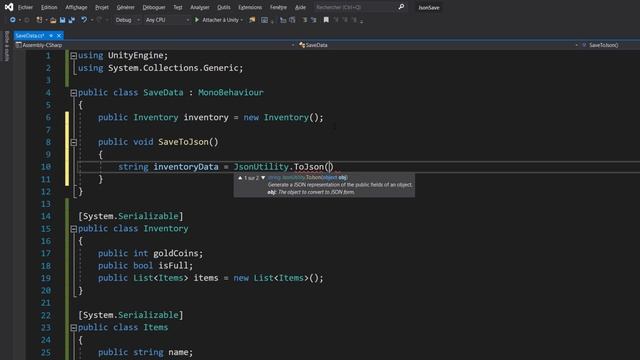Collapse the SaveData class block
Screen dimensions: 640x360
tap(73, 93)
